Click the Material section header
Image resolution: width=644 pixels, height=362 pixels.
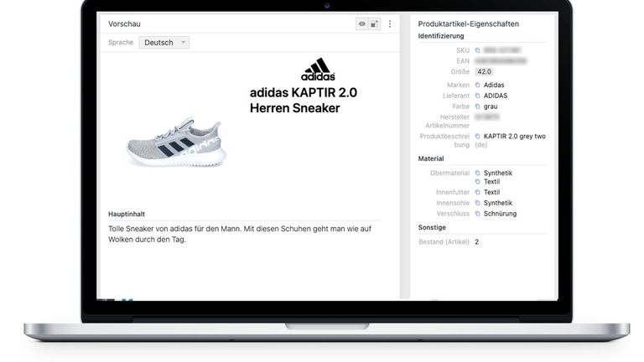click(431, 158)
